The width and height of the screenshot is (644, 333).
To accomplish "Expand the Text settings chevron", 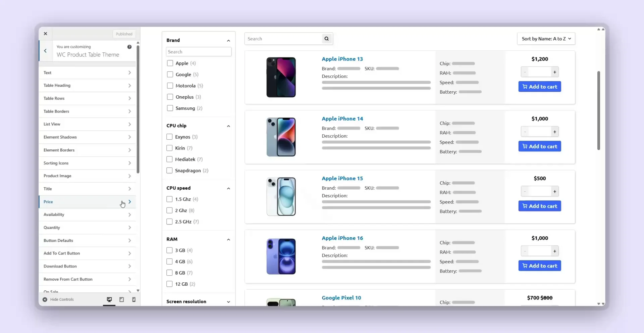I will click(129, 73).
